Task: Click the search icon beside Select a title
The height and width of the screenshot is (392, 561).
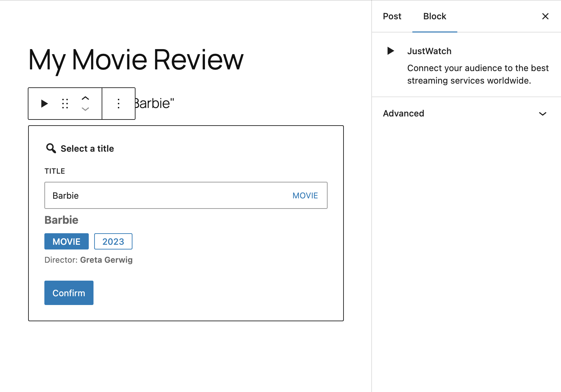Action: coord(50,148)
